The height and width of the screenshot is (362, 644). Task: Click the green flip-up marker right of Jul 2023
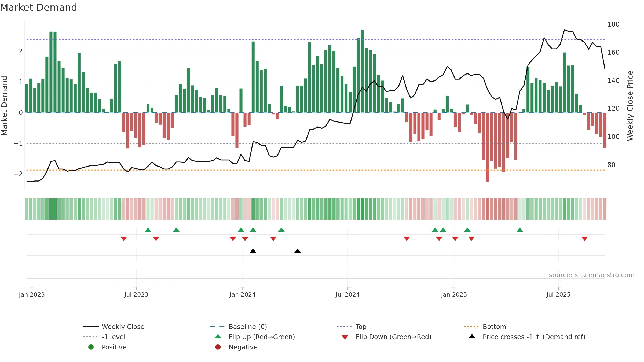click(148, 230)
